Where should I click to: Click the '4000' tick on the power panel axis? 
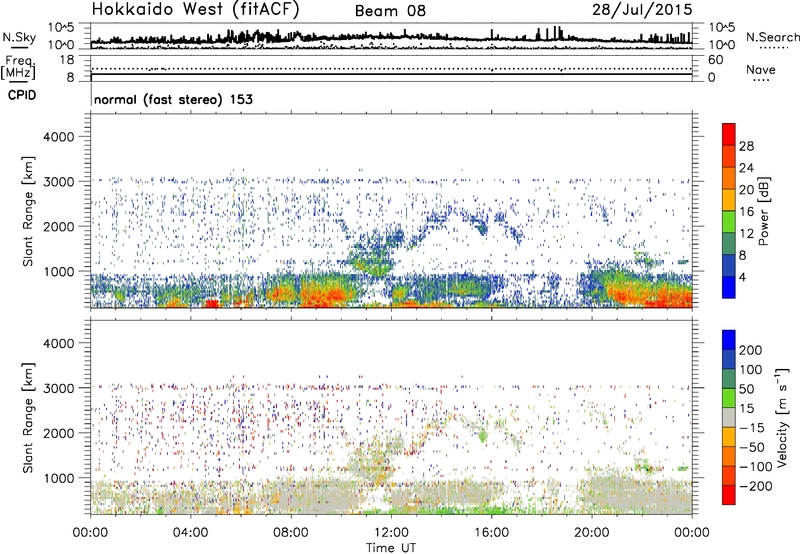59,137
